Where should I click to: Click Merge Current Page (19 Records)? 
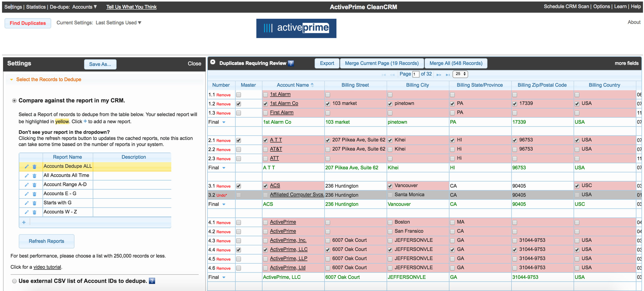pyautogui.click(x=382, y=63)
